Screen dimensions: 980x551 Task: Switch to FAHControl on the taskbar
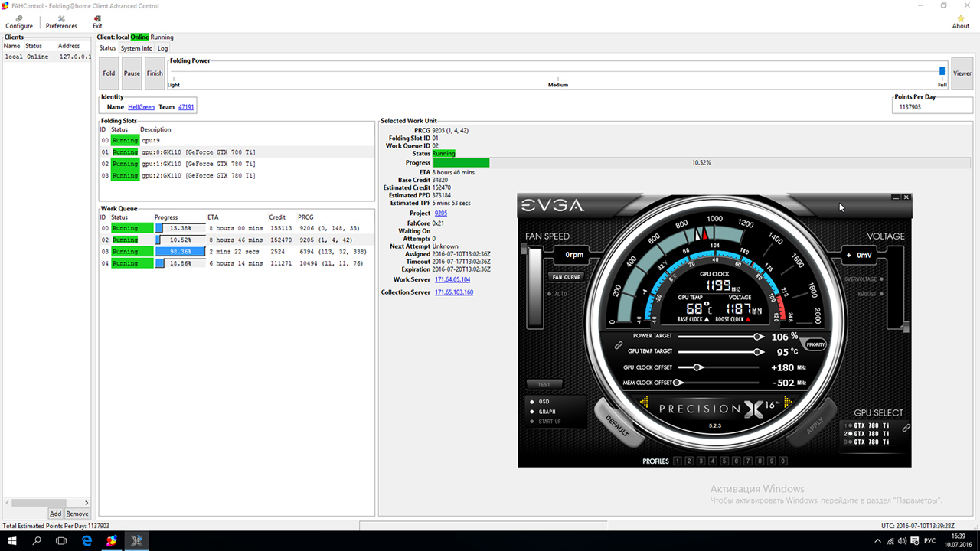click(x=112, y=540)
